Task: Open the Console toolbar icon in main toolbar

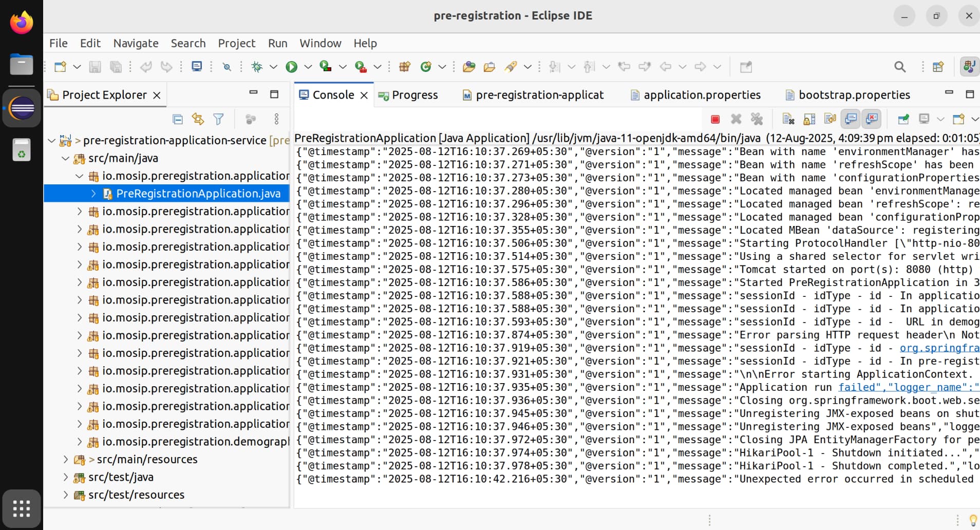Action: [197, 67]
